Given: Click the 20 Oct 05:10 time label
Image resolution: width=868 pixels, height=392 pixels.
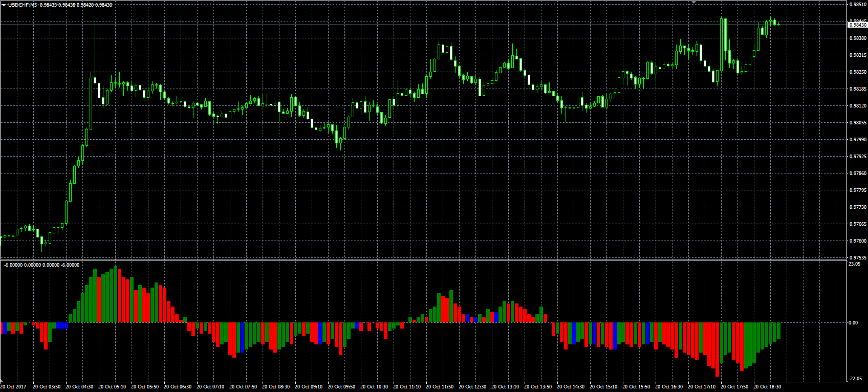Looking at the screenshot, I should 112,387.
